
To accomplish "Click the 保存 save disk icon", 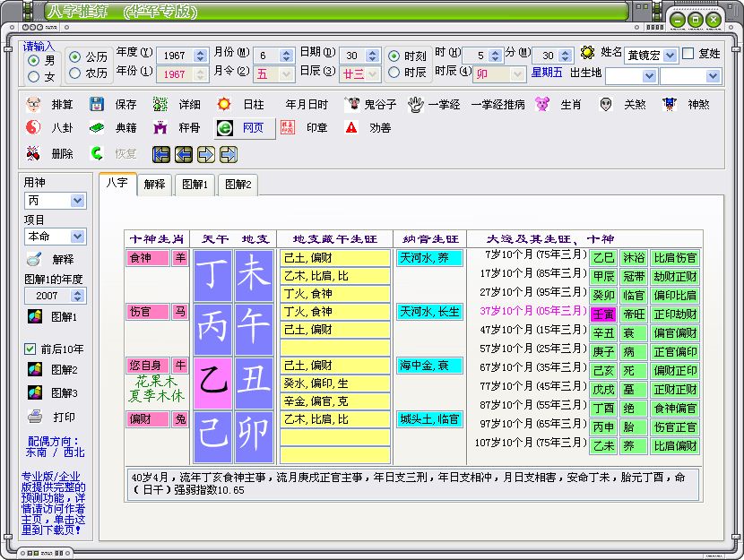I will point(97,105).
